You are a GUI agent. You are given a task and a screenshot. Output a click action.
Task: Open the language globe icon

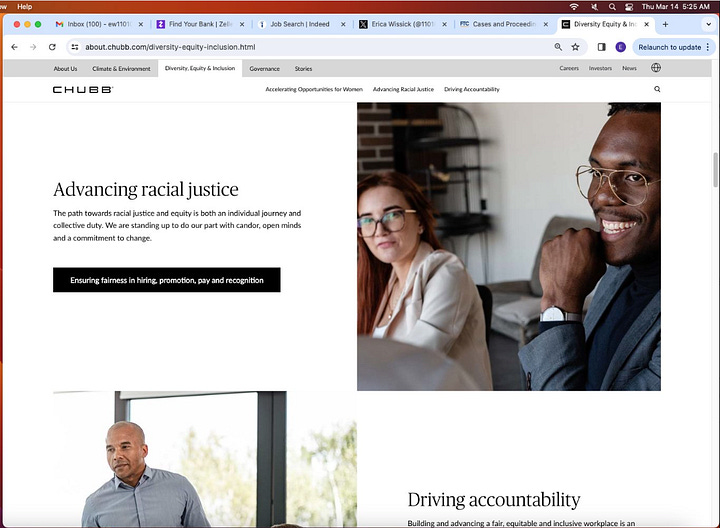[x=656, y=68]
